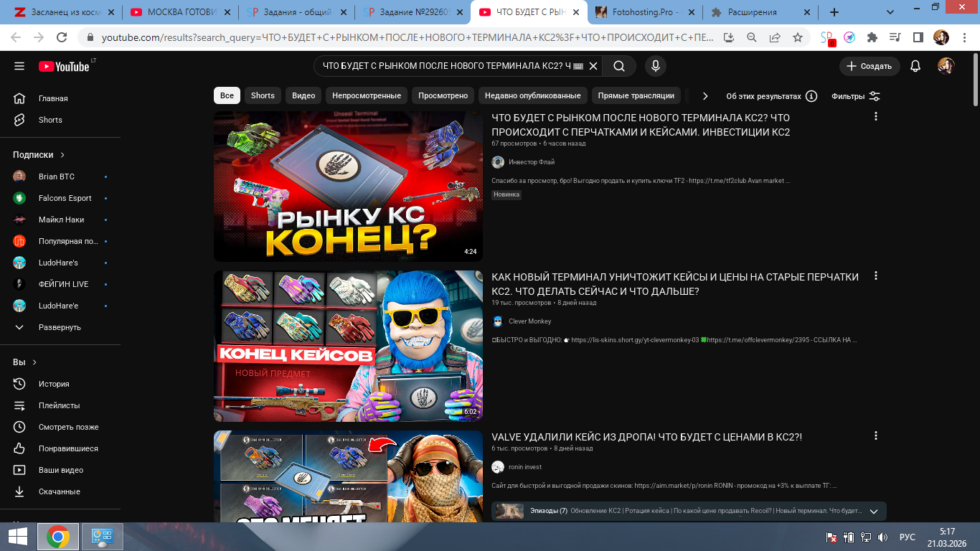The height and width of the screenshot is (551, 980).
Task: Select the Shorts filter chip
Action: (x=263, y=95)
